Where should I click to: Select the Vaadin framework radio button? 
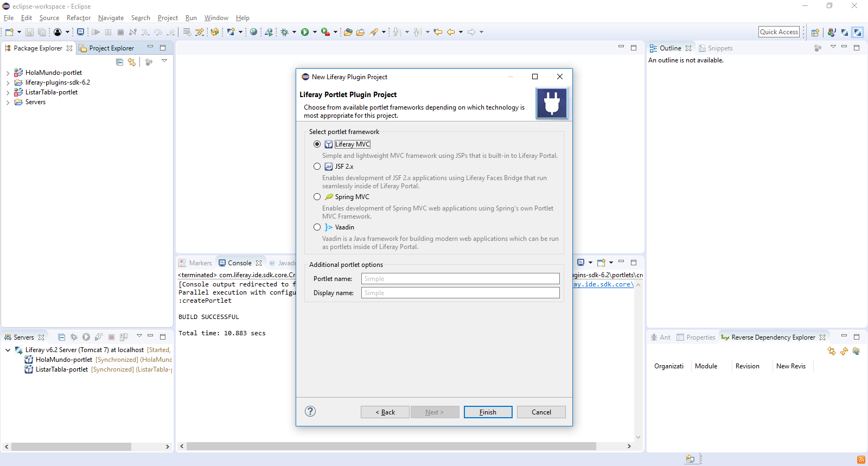coord(317,227)
